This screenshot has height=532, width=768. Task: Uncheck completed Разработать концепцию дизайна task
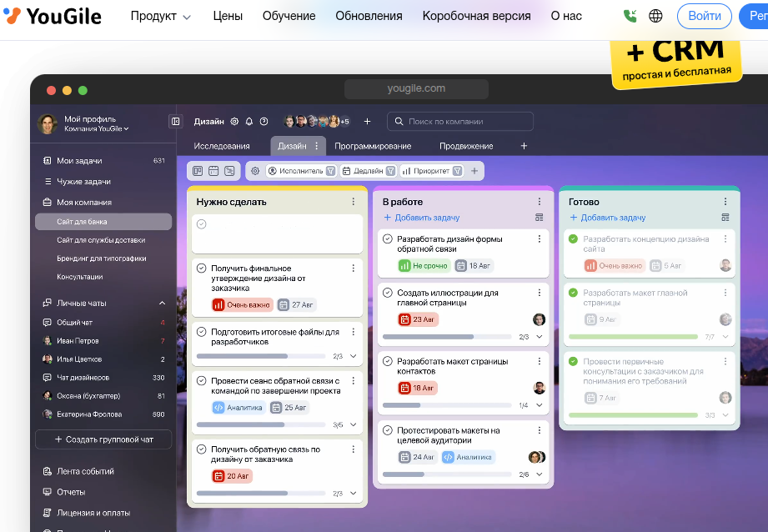573,239
